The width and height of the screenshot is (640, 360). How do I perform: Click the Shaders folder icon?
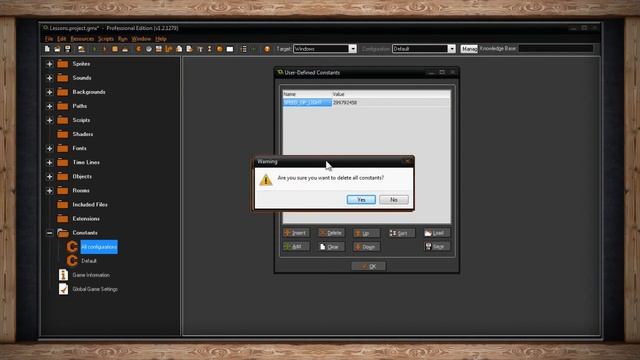point(62,134)
